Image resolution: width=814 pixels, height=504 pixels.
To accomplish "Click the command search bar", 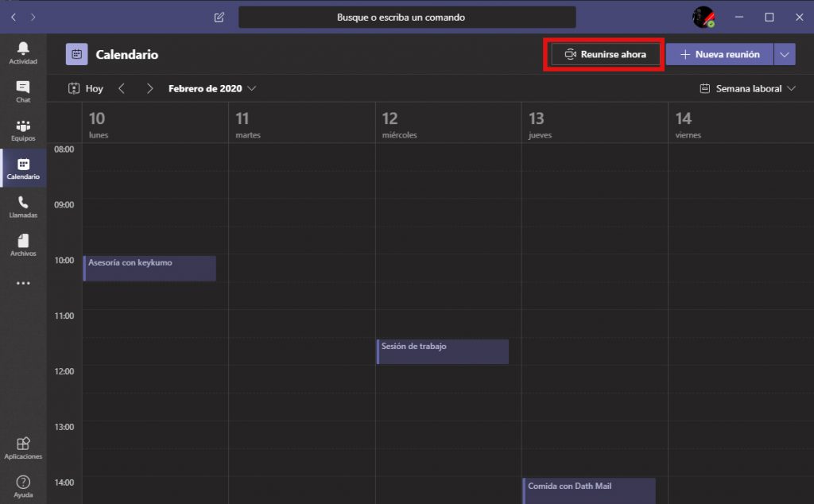I will (407, 16).
